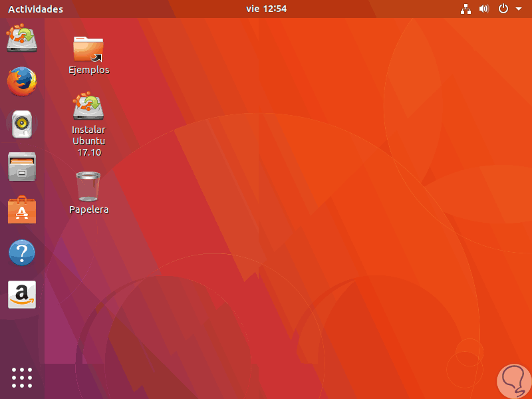Viewport: 532px width, 399px height.
Task: Click the power icon in top bar
Action: click(x=503, y=9)
